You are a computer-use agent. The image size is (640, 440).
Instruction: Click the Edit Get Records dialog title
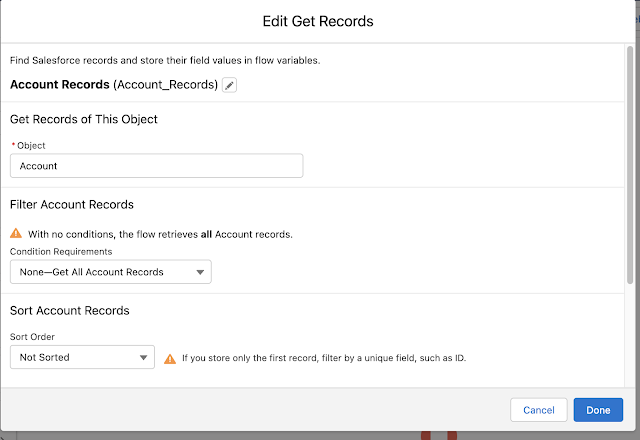click(x=320, y=21)
